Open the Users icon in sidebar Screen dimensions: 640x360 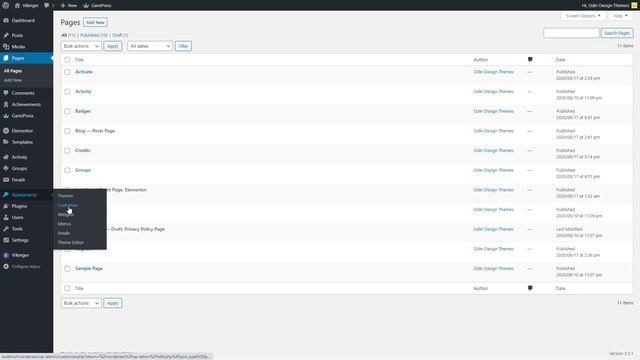click(6, 218)
